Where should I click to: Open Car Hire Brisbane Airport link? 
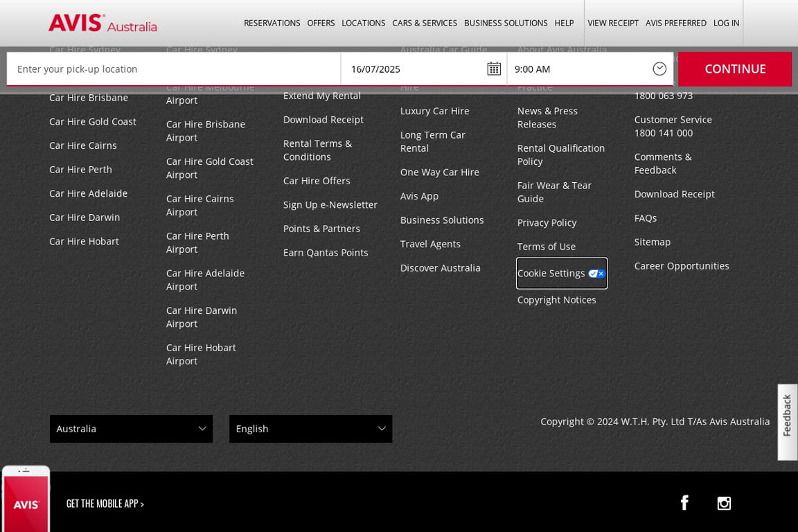(x=206, y=131)
